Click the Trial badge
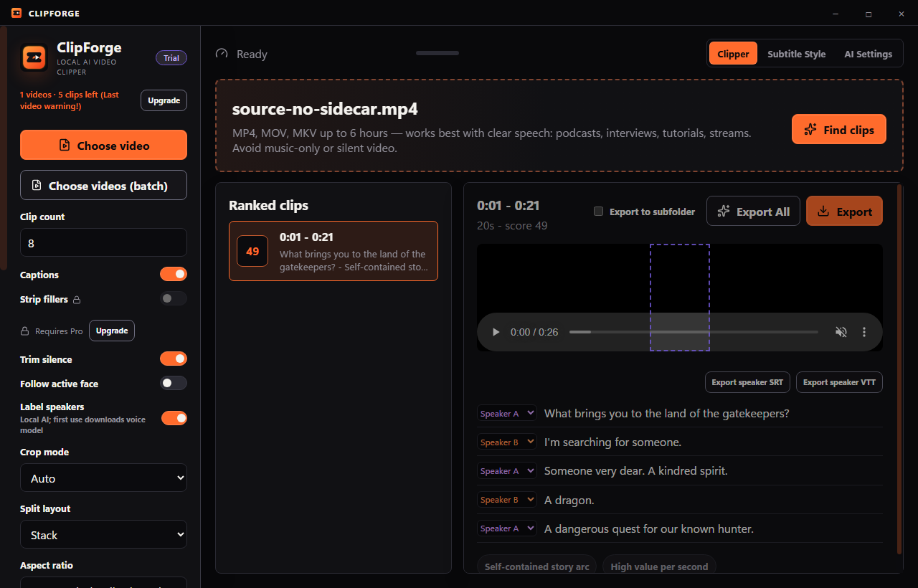The image size is (918, 588). click(171, 58)
